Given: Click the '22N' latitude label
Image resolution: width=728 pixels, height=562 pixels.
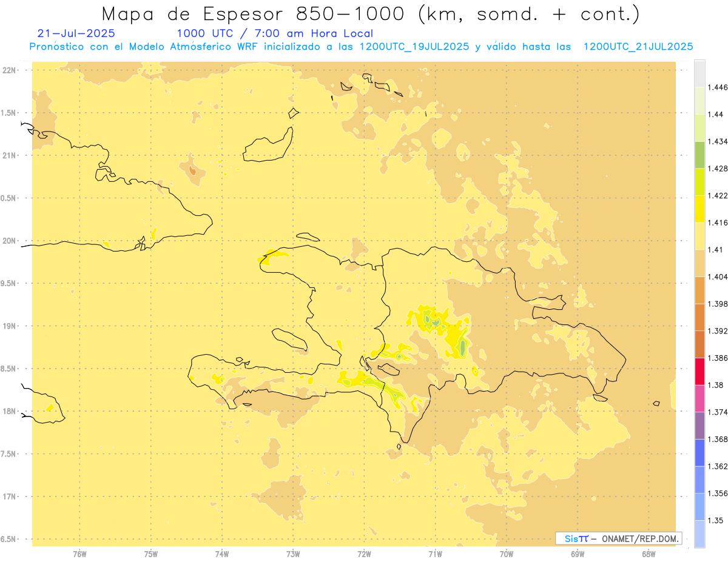Looking at the screenshot, I should point(9,70).
